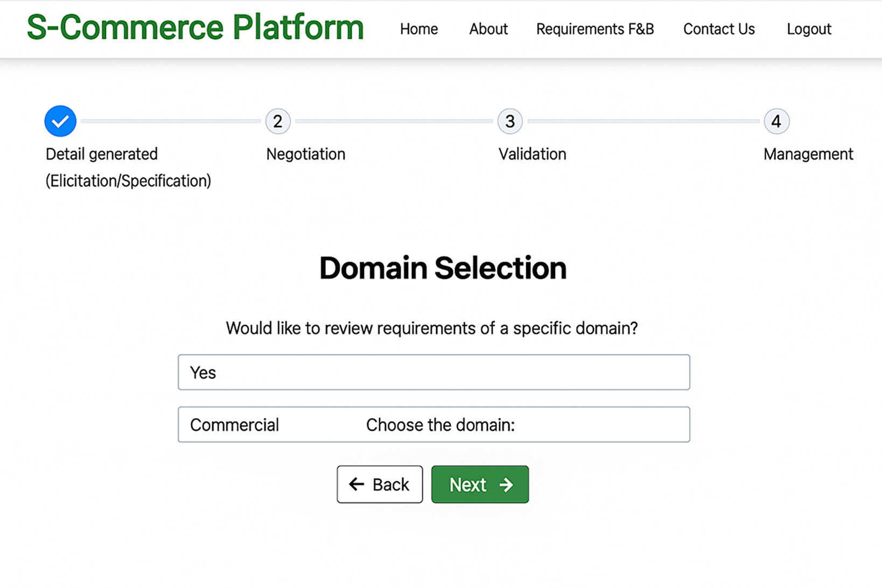Viewport: 882px width, 588px height.
Task: Expand the Commercial domain dropdown
Action: (x=433, y=424)
